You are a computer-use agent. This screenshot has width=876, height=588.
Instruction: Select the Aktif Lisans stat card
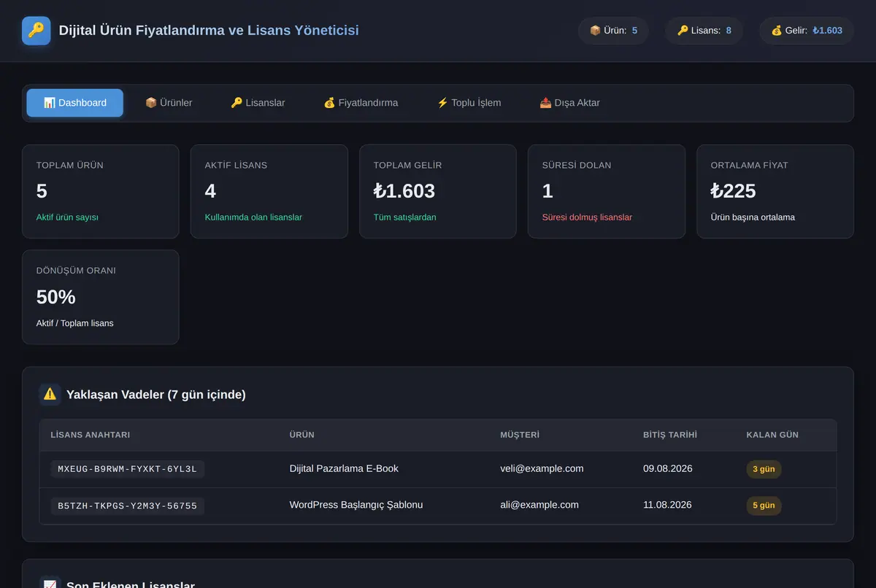tap(269, 191)
